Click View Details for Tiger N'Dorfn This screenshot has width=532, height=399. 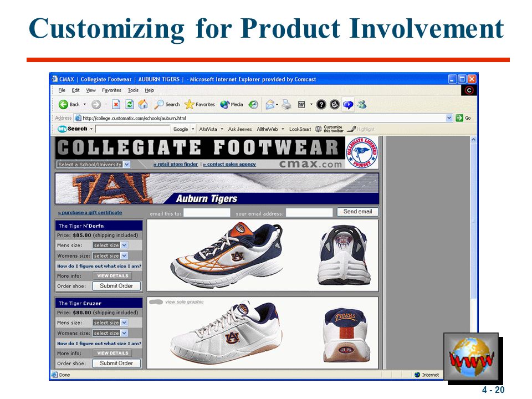(x=112, y=276)
